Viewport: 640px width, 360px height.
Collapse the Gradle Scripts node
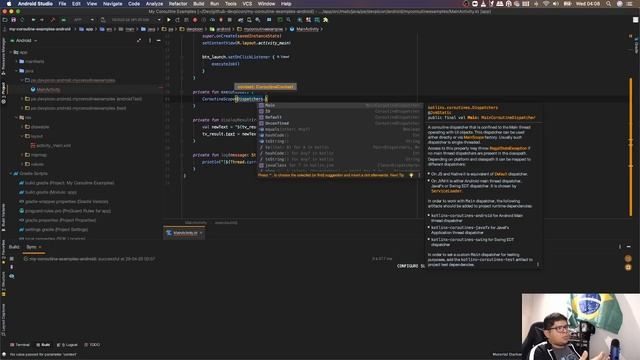11,173
